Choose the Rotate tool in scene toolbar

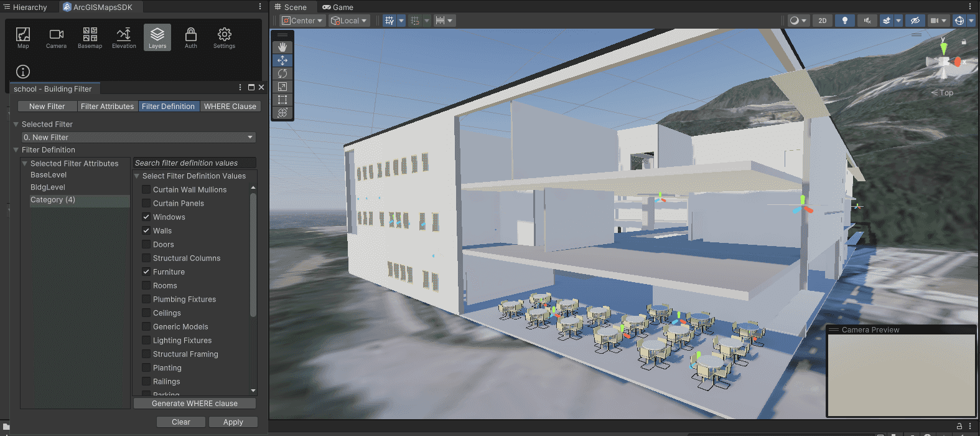click(x=282, y=73)
